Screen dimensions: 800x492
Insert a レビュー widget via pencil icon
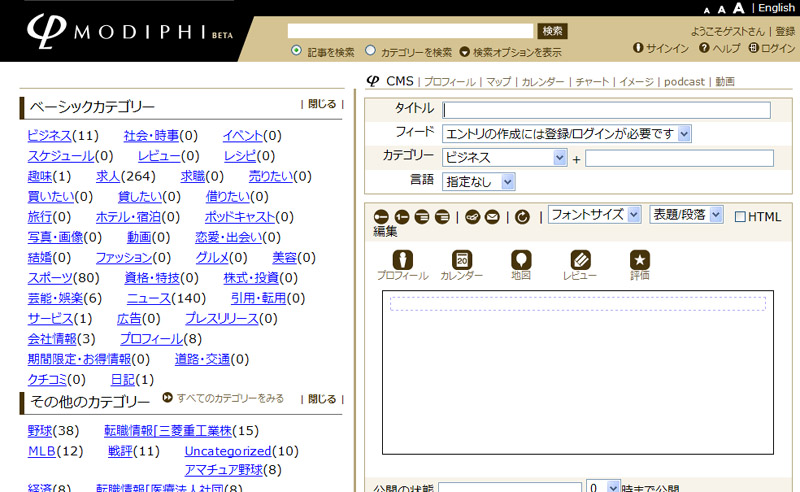click(580, 260)
